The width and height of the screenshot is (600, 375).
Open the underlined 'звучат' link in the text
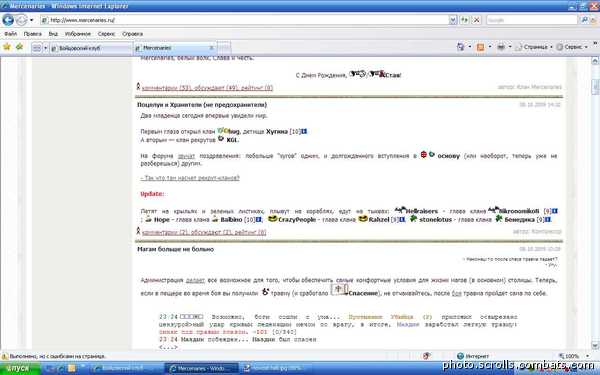186,156
